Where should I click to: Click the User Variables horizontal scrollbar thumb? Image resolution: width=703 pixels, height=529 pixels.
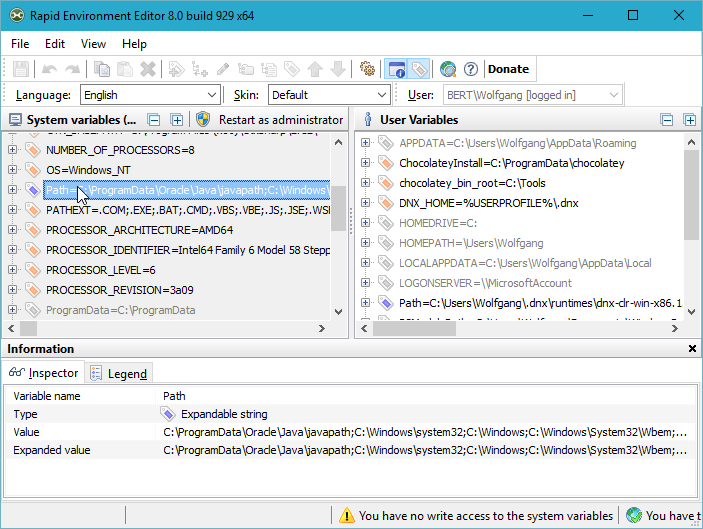tap(414, 328)
